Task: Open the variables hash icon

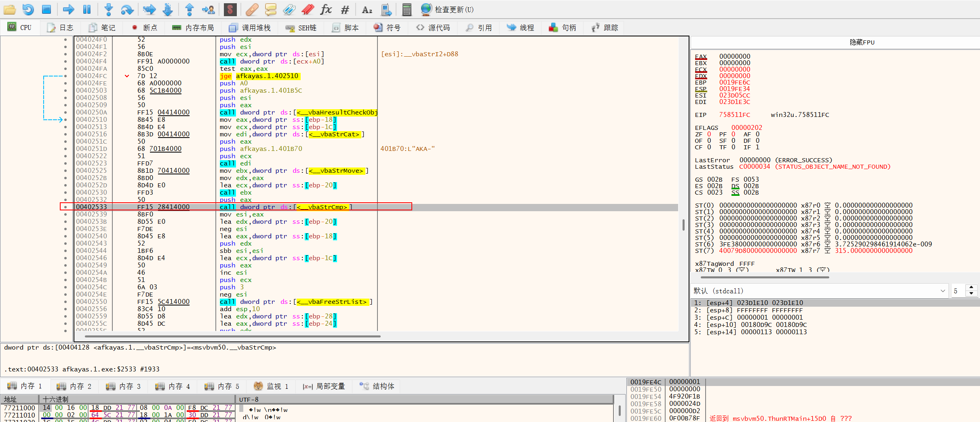Action: (345, 9)
